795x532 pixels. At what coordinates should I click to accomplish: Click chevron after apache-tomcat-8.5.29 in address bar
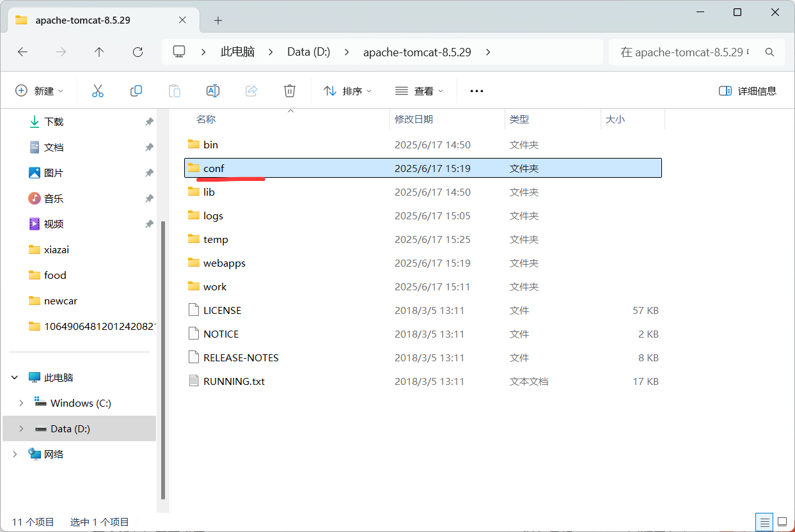tap(488, 52)
